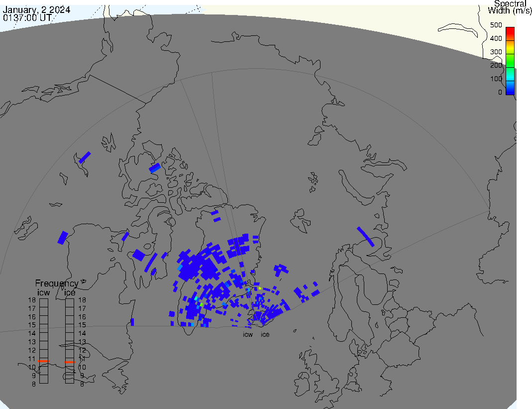Click the "Spectral Width (m/s)" legend title
This screenshot has width=532, height=409.
point(510,7)
